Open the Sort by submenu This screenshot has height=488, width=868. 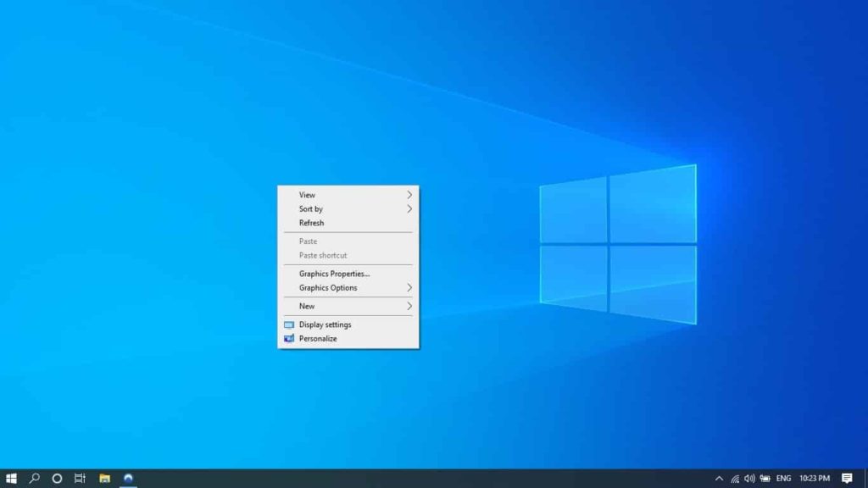(348, 209)
